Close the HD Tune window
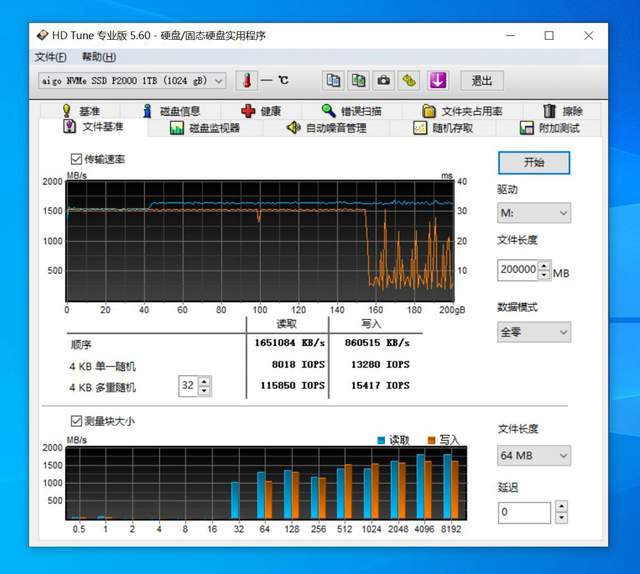The width and height of the screenshot is (640, 574). pyautogui.click(x=589, y=36)
